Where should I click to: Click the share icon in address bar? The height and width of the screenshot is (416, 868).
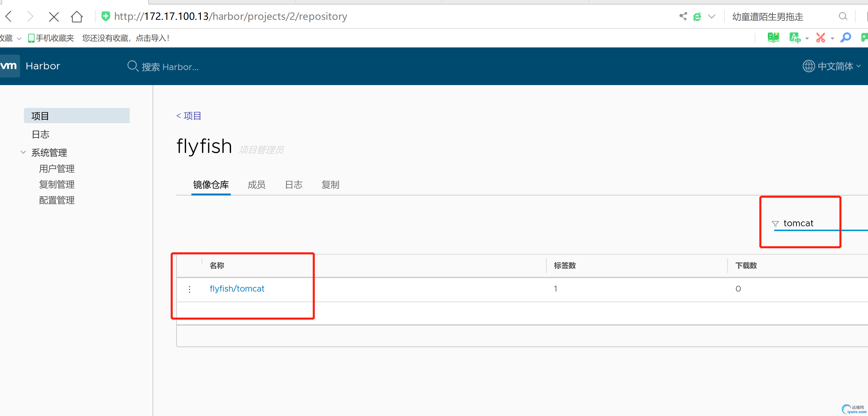click(683, 16)
